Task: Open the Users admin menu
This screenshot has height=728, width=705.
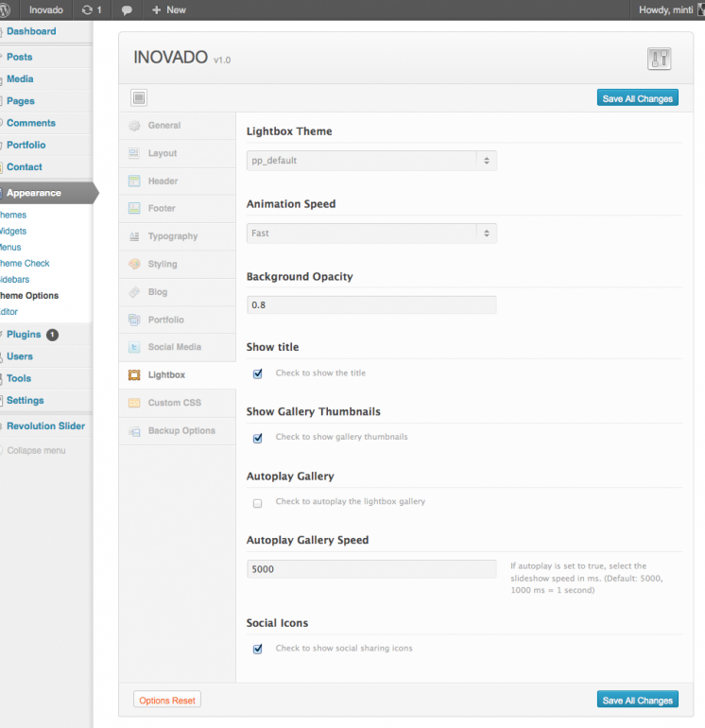Action: pos(20,356)
